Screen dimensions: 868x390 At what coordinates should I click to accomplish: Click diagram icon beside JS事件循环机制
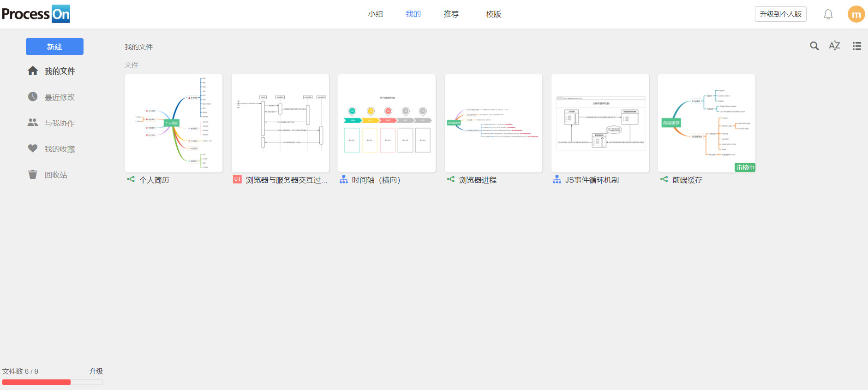tap(557, 179)
